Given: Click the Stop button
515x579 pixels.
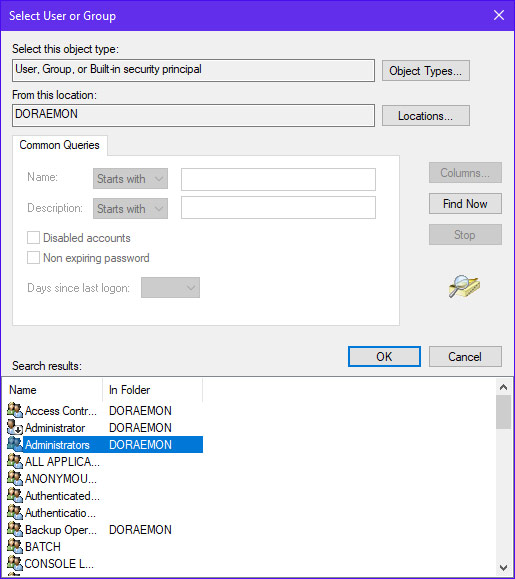Looking at the screenshot, I should tap(465, 235).
